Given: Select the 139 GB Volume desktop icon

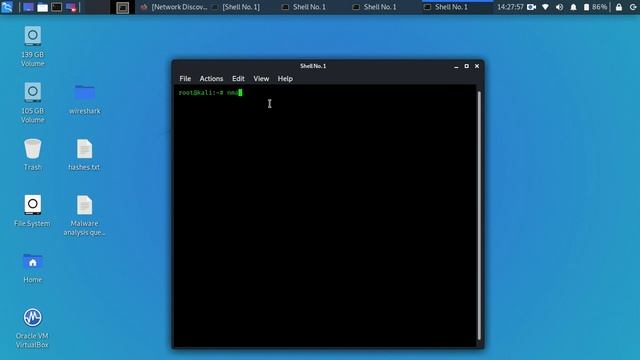Looking at the screenshot, I should (33, 46).
